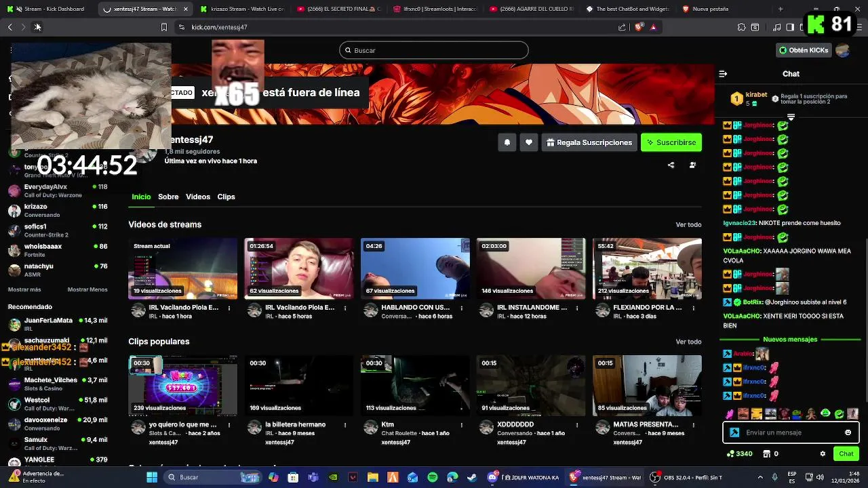The width and height of the screenshot is (868, 488).
Task: Open OBS 32.0.4 from the taskbar
Action: (x=685, y=477)
